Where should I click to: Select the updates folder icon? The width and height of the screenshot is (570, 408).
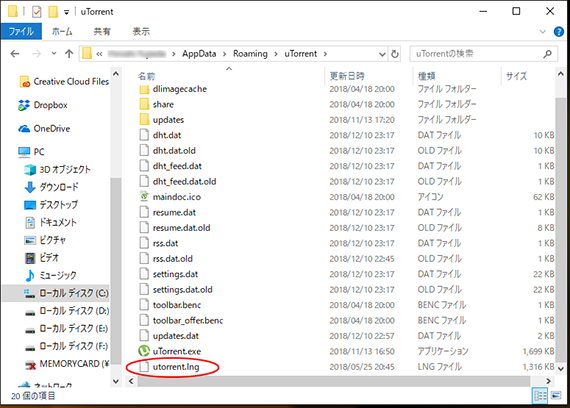pyautogui.click(x=144, y=120)
